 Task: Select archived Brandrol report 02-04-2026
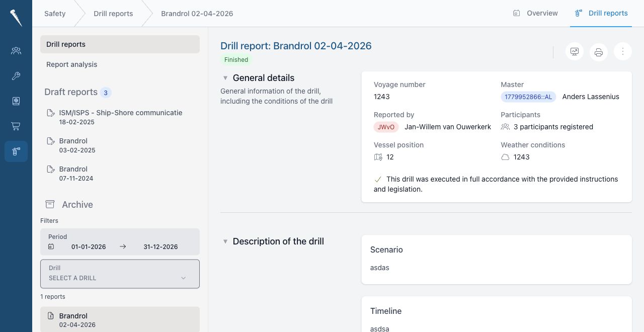click(120, 320)
